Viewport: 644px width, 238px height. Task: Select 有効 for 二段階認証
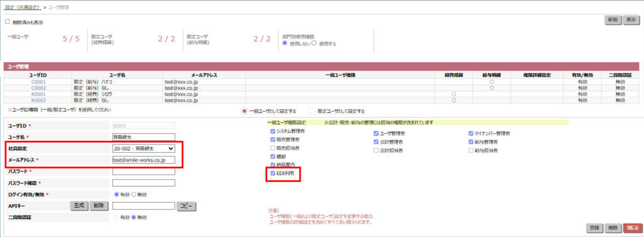click(116, 217)
